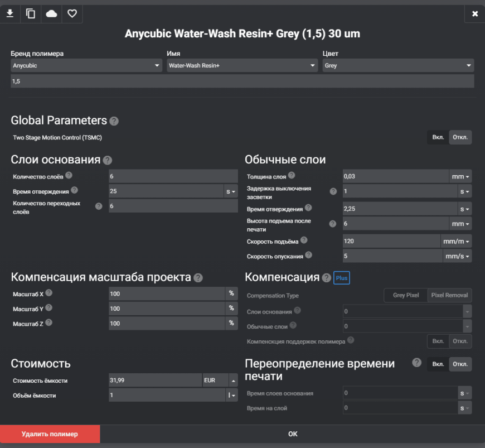This screenshot has width=485, height=448.
Task: Click the heart favorite icon
Action: click(x=72, y=14)
